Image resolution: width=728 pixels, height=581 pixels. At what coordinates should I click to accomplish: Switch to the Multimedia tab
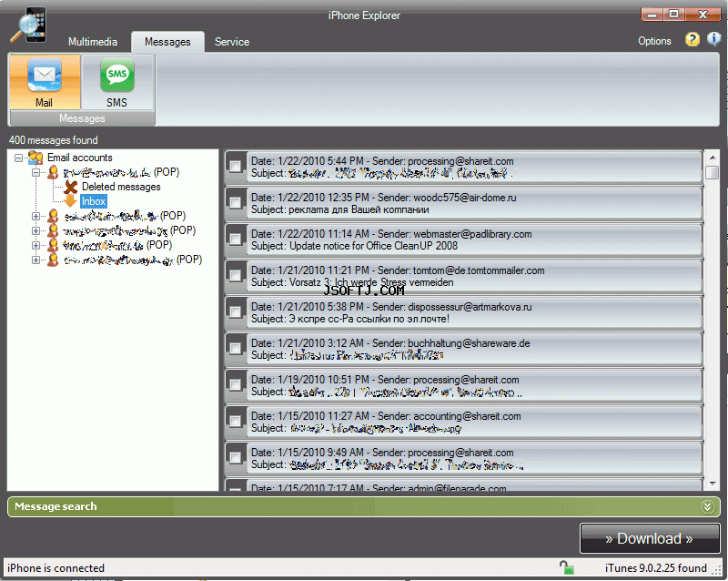coord(93,42)
